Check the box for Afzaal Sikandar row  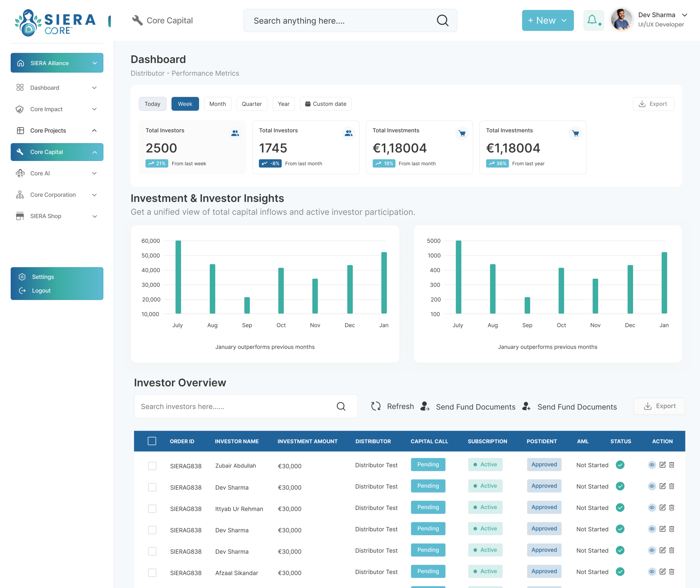(x=152, y=573)
